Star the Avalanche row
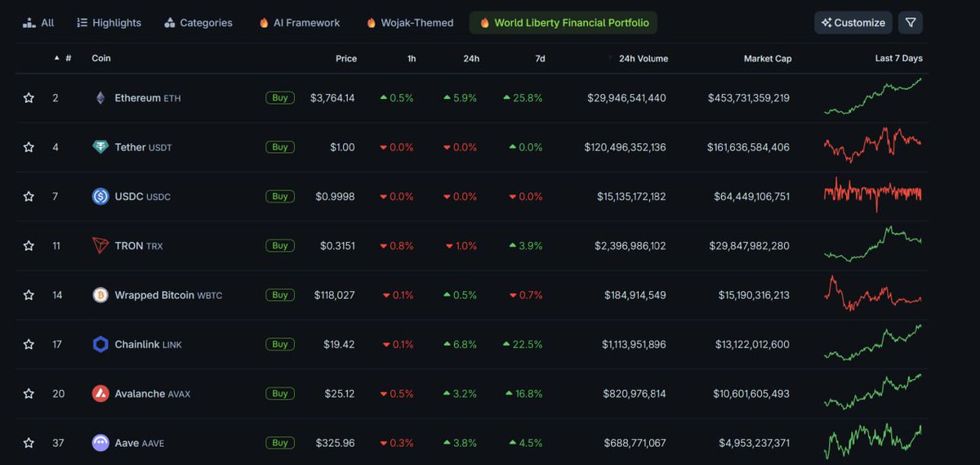The width and height of the screenshot is (980, 465). [x=29, y=393]
